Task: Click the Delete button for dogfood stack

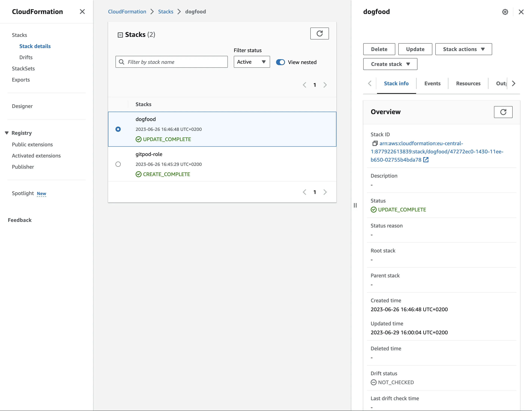Action: tap(379, 49)
